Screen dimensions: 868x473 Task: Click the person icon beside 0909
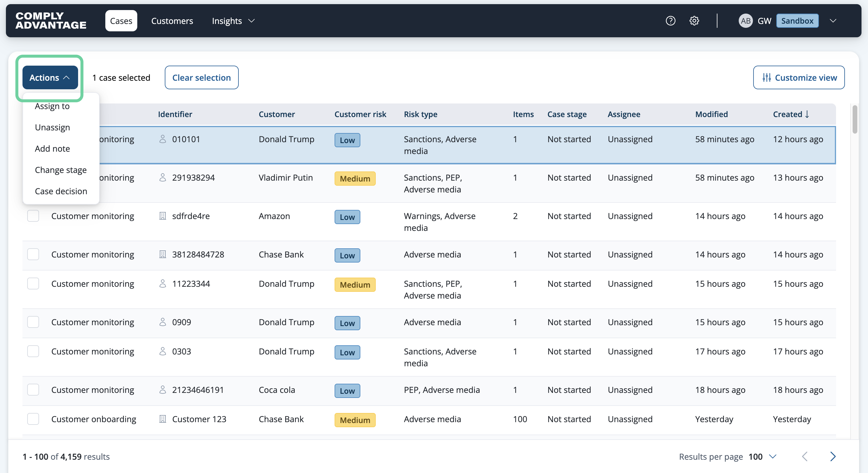pos(162,322)
